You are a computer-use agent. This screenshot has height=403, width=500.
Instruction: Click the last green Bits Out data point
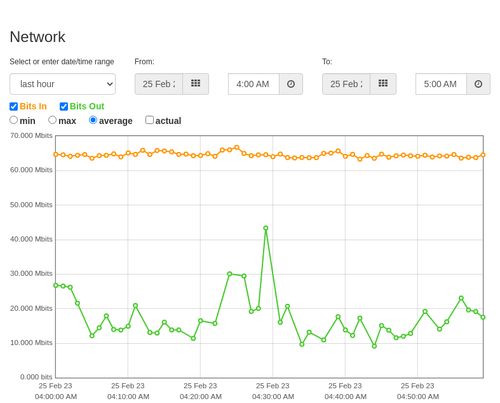(483, 317)
